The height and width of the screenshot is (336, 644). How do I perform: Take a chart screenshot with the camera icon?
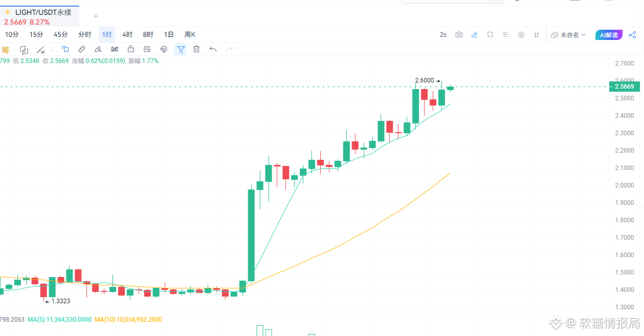point(459,35)
